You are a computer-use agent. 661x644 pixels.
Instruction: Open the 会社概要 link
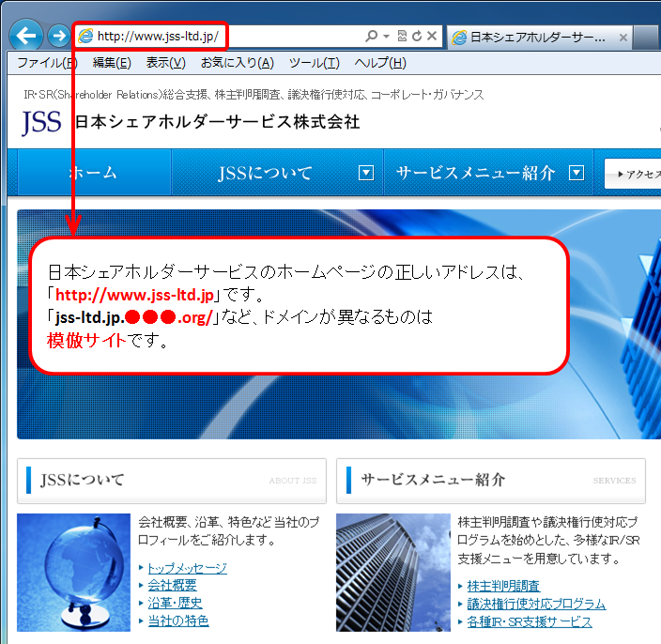(x=173, y=586)
